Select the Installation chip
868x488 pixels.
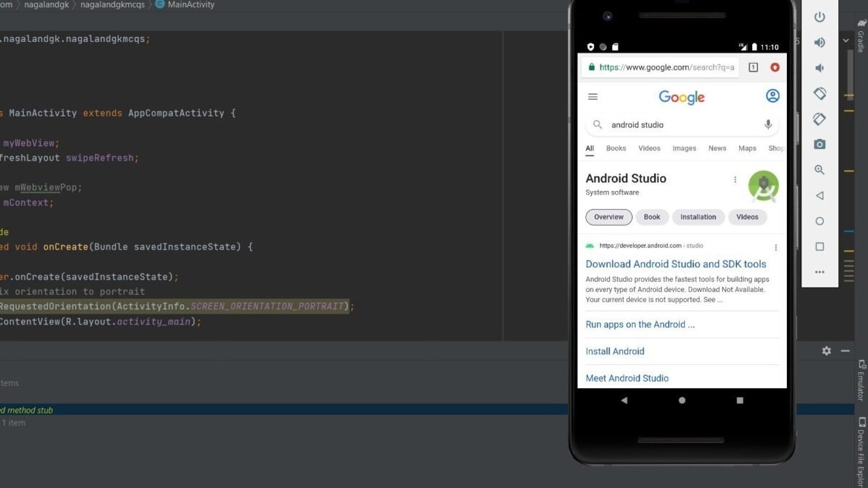pos(698,217)
